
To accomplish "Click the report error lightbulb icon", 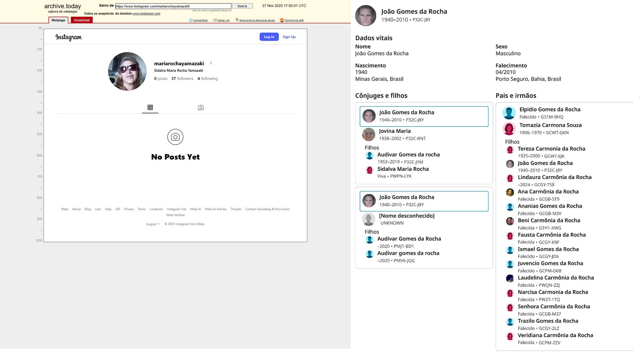I will pyautogui.click(x=237, y=20).
